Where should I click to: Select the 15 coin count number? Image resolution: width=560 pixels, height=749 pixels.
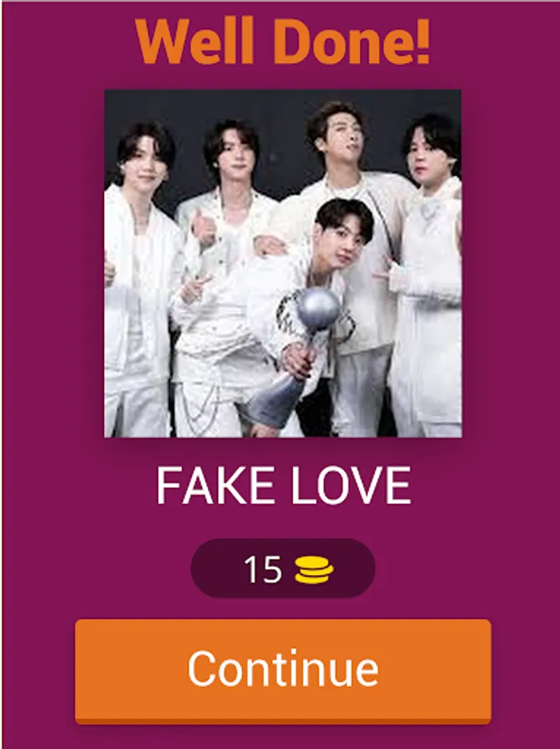pos(263,569)
